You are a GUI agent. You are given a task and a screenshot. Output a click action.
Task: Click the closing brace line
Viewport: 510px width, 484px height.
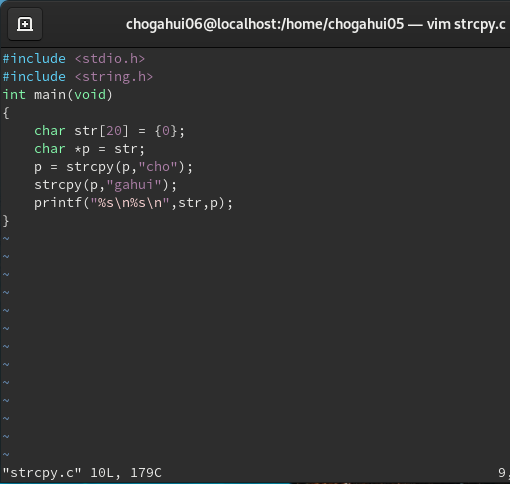pyautogui.click(x=6, y=221)
